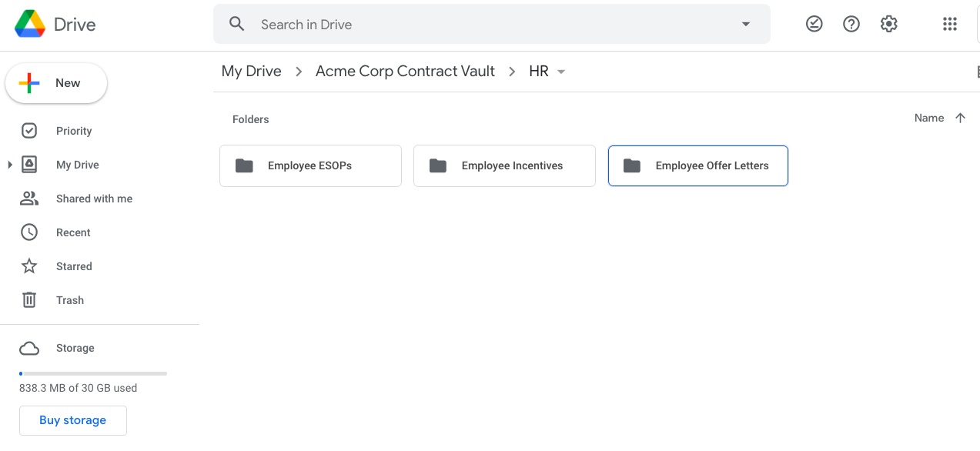Image resolution: width=980 pixels, height=451 pixels.
Task: Open the Google apps grid
Action: click(950, 24)
